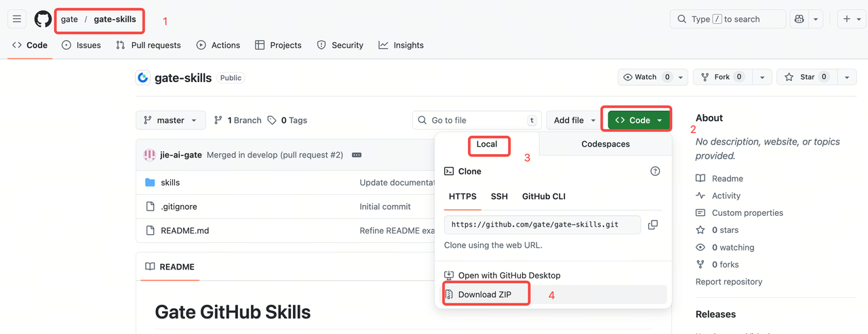The height and width of the screenshot is (334, 868).
Task: Click jie-ai-gate avatar icon
Action: [x=149, y=155]
